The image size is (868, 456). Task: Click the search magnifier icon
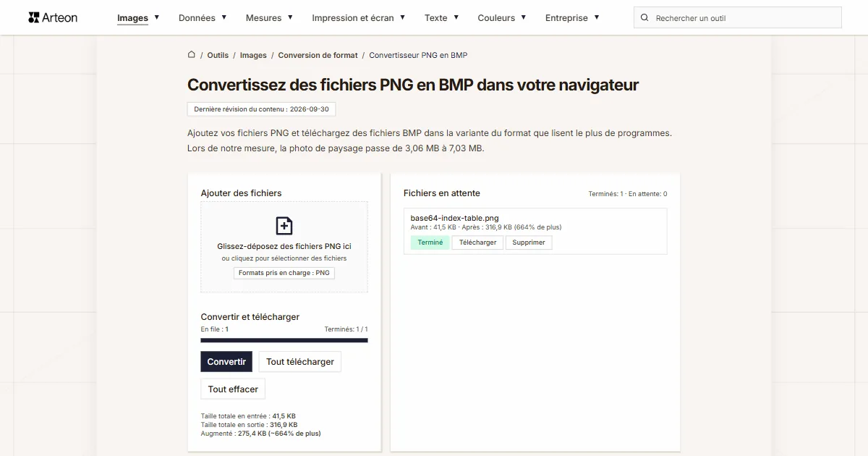click(644, 17)
